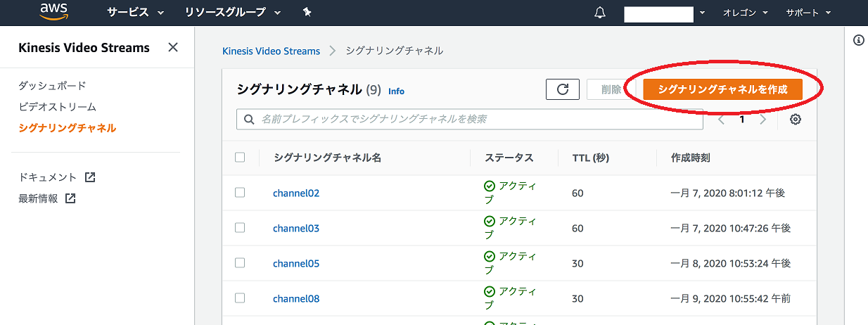Go to previous page arrow
The image size is (868, 325).
click(x=721, y=120)
